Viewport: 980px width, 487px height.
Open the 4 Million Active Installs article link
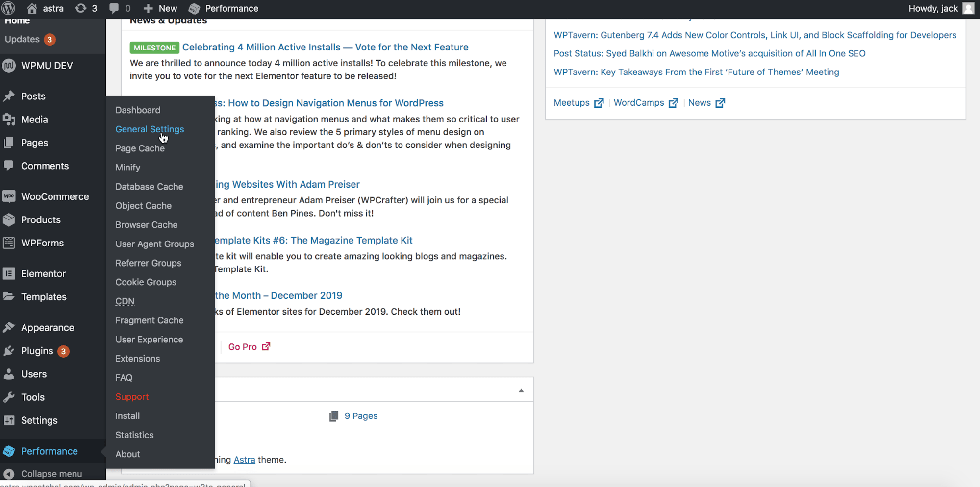[x=325, y=47]
